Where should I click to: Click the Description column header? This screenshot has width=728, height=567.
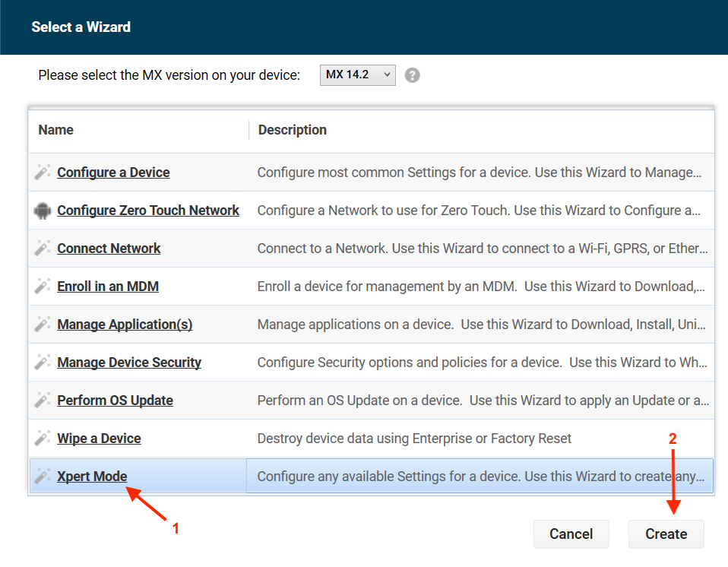(293, 130)
